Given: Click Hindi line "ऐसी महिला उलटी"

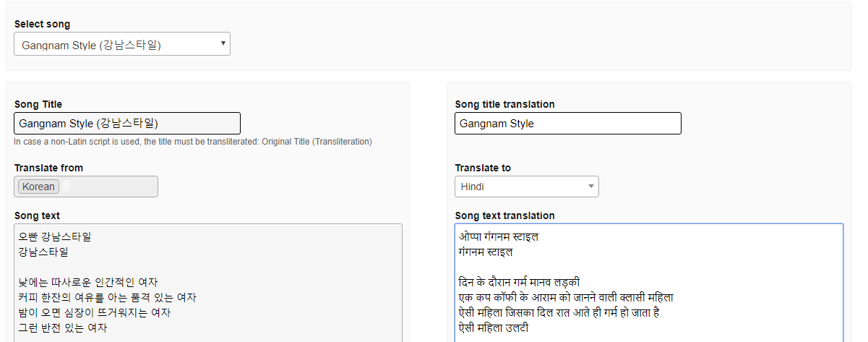Looking at the screenshot, I should click(493, 328).
